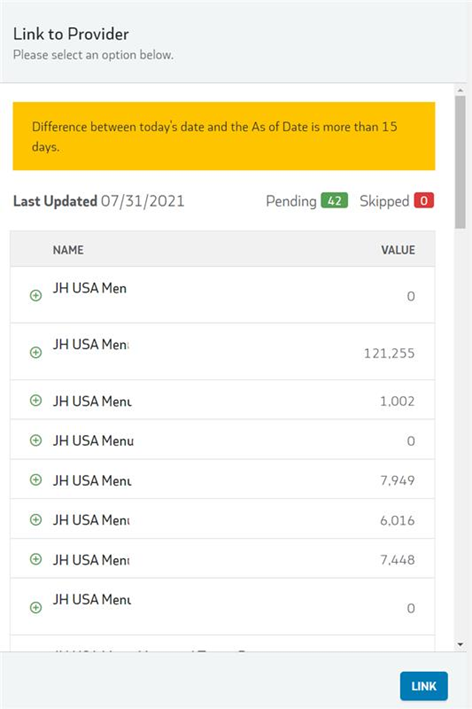Click the VALUE column header
472x709 pixels.
398,250
